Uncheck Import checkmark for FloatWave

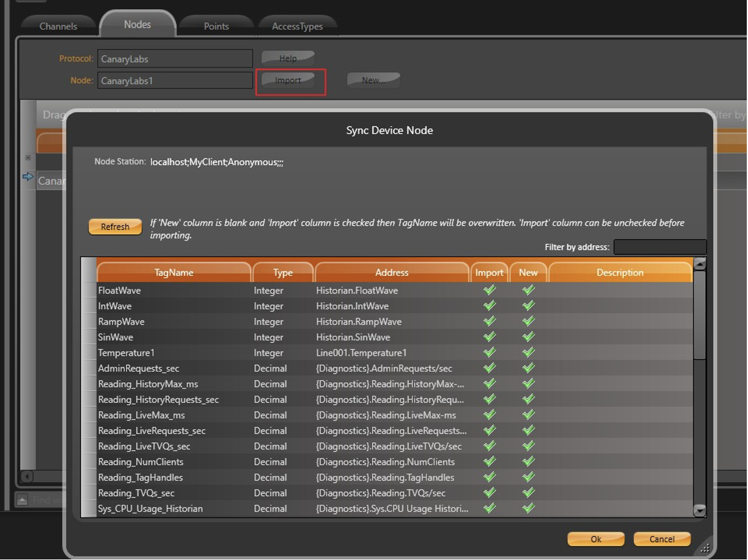pos(490,290)
